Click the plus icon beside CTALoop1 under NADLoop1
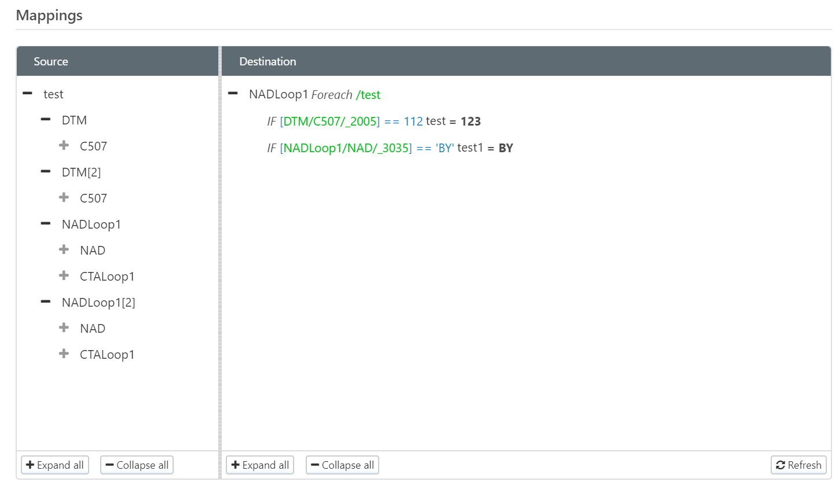This screenshot has width=839, height=504. pyautogui.click(x=64, y=275)
